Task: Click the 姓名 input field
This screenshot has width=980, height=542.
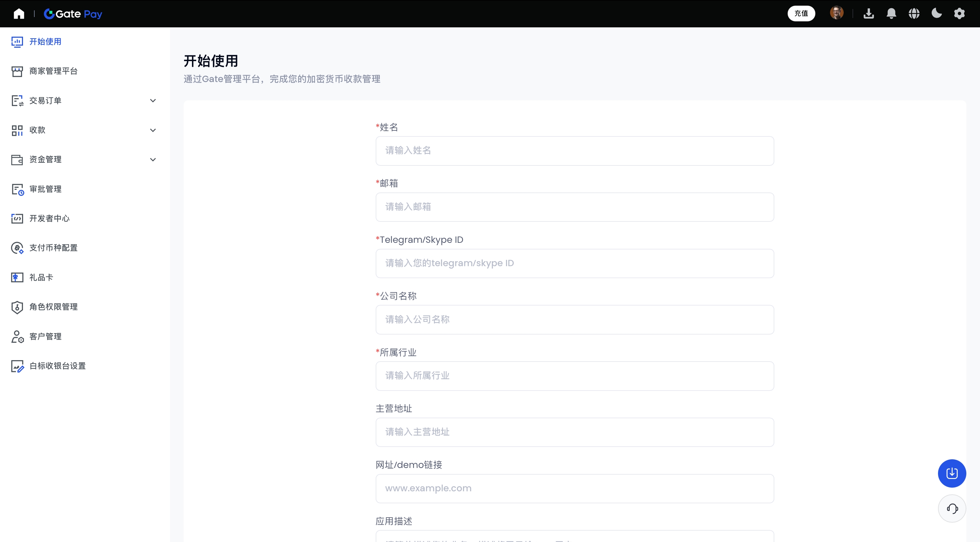Action: [x=574, y=151]
